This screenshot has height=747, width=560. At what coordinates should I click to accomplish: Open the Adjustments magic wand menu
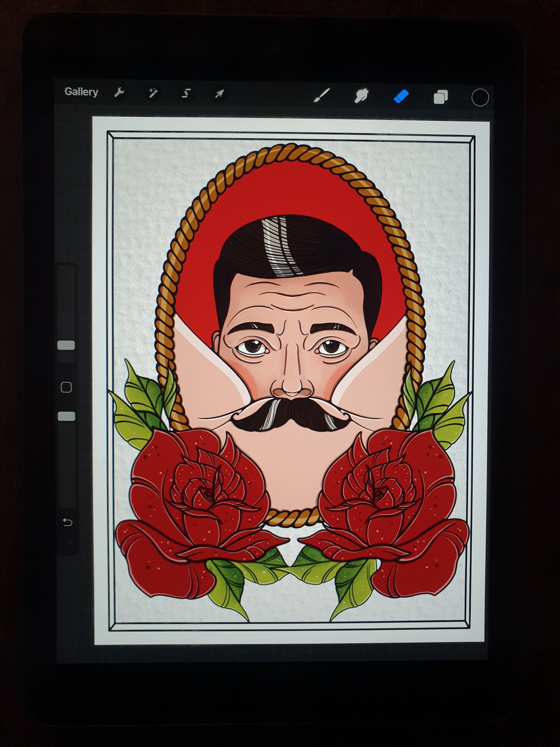[153, 93]
